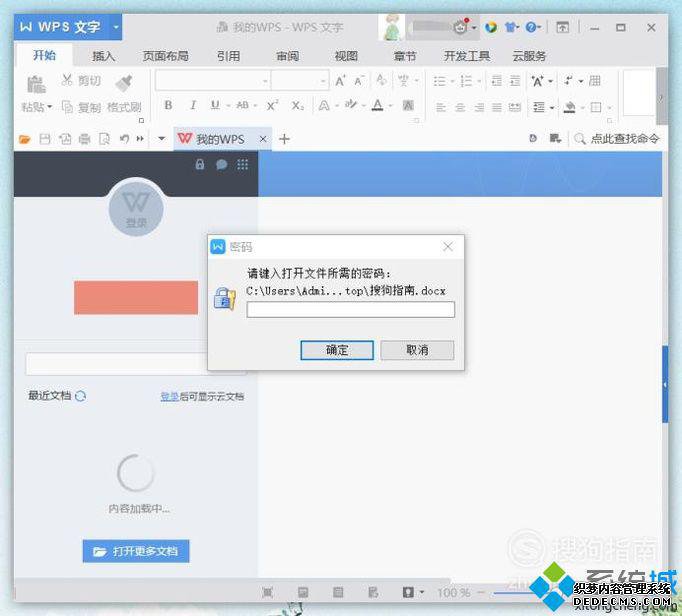Open the 开始 ribbon tab
682x616 pixels.
click(44, 55)
